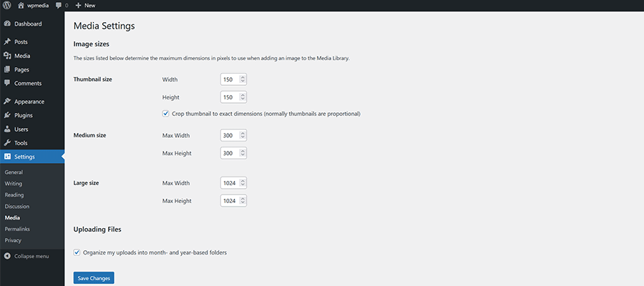Viewport: 644px width, 286px height.
Task: Click the Thumbnail Height input field
Action: point(230,97)
